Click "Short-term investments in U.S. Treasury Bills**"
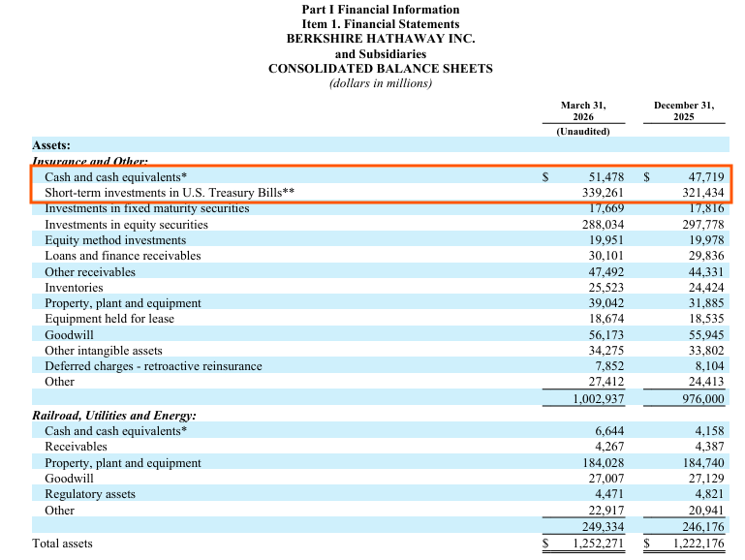 point(170,193)
